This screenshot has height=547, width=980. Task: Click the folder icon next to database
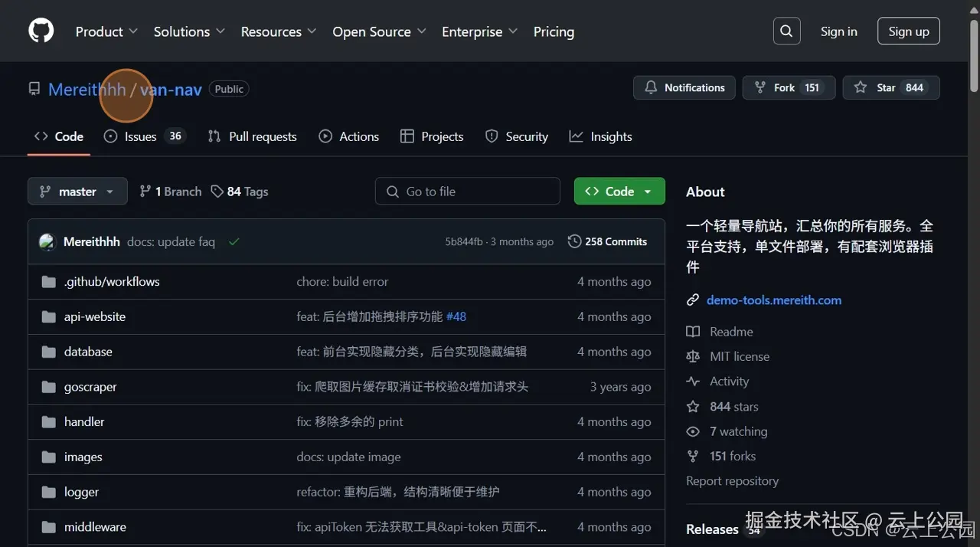click(x=49, y=352)
